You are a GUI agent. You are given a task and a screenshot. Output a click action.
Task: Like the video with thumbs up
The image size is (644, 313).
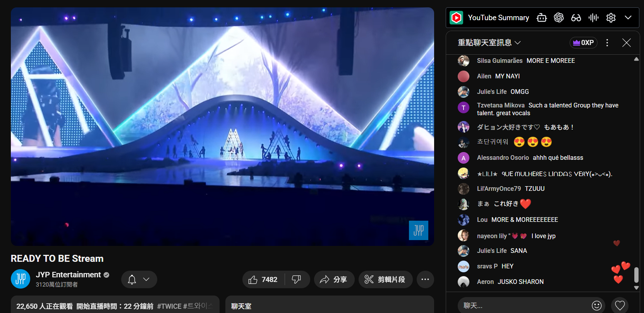(x=263, y=279)
